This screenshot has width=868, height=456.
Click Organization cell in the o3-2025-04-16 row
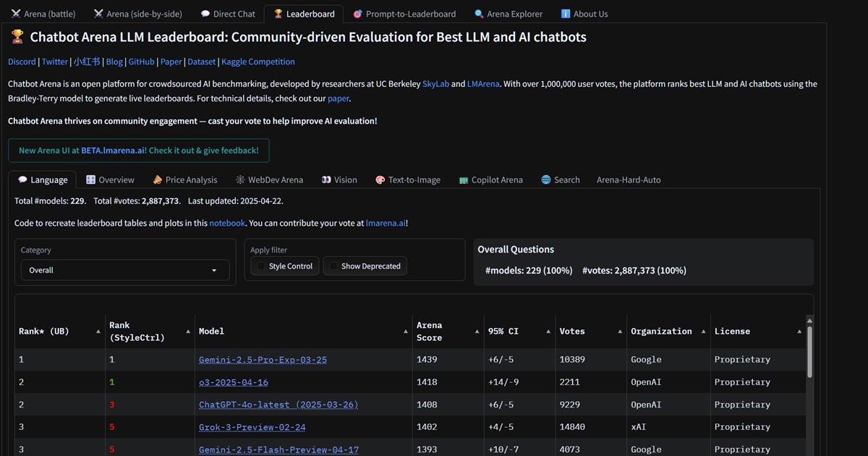pos(668,382)
